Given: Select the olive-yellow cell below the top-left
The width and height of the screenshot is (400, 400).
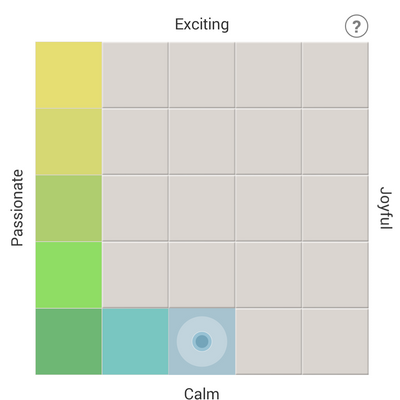Looking at the screenshot, I should [x=69, y=142].
